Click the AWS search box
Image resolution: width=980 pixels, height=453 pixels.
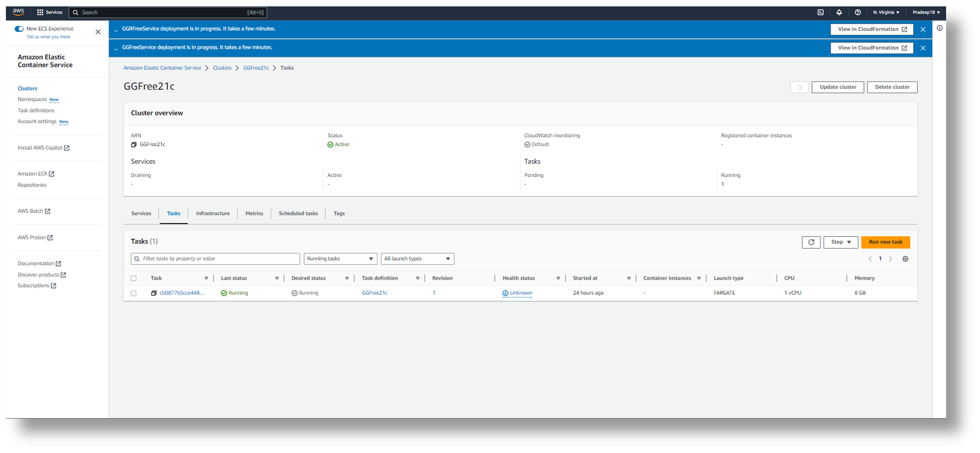click(x=168, y=12)
